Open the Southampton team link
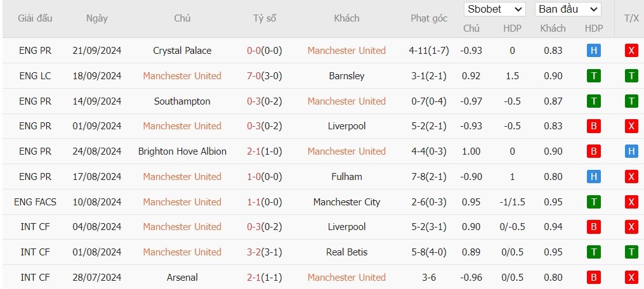 [x=182, y=101]
